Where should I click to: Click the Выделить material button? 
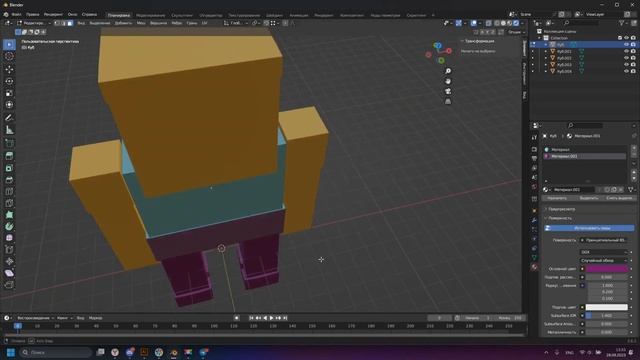(589, 198)
